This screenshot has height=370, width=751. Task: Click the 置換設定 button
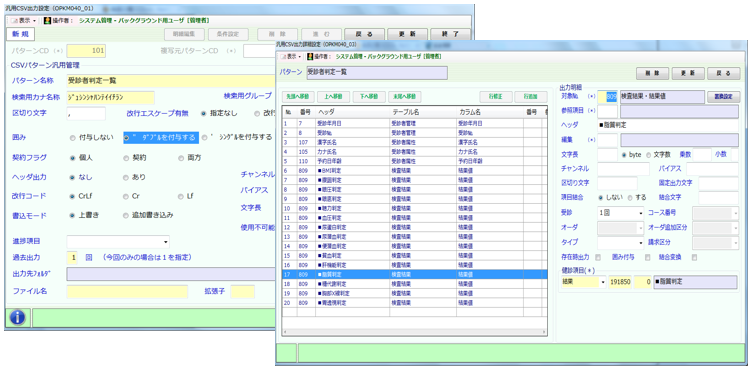point(724,96)
